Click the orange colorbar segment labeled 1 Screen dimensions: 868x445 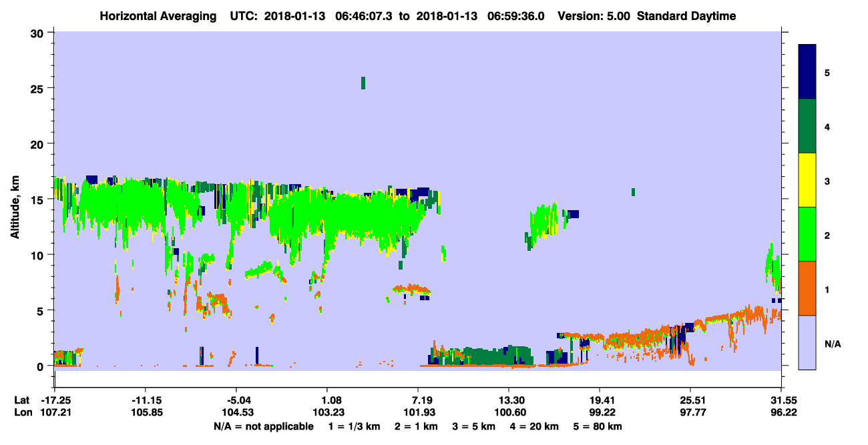pyautogui.click(x=807, y=288)
